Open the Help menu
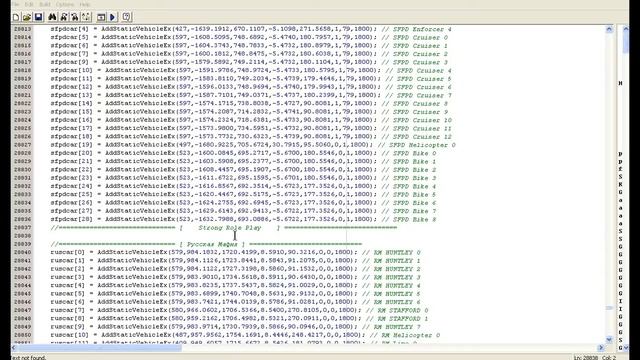The height and width of the screenshot is (360, 640). (x=84, y=4)
